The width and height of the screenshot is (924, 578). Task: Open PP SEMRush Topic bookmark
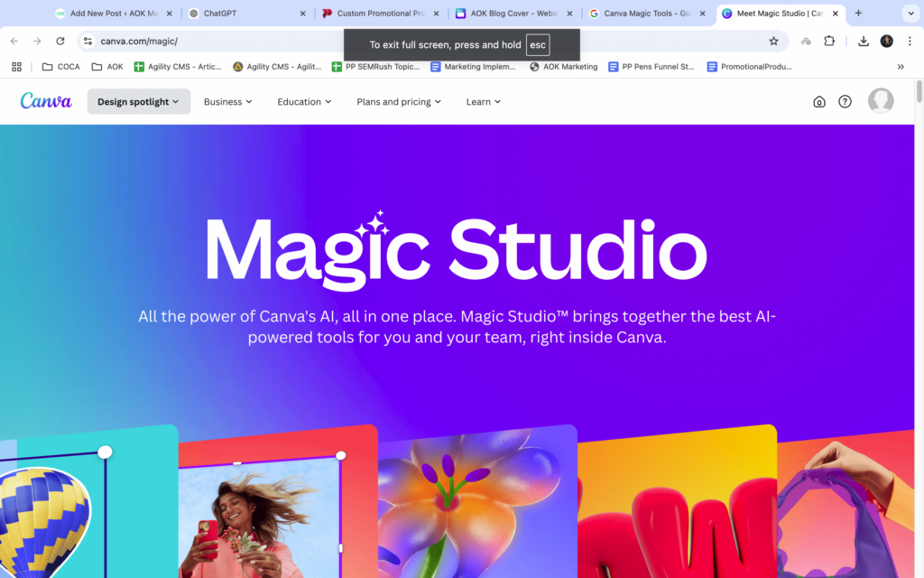(376, 67)
